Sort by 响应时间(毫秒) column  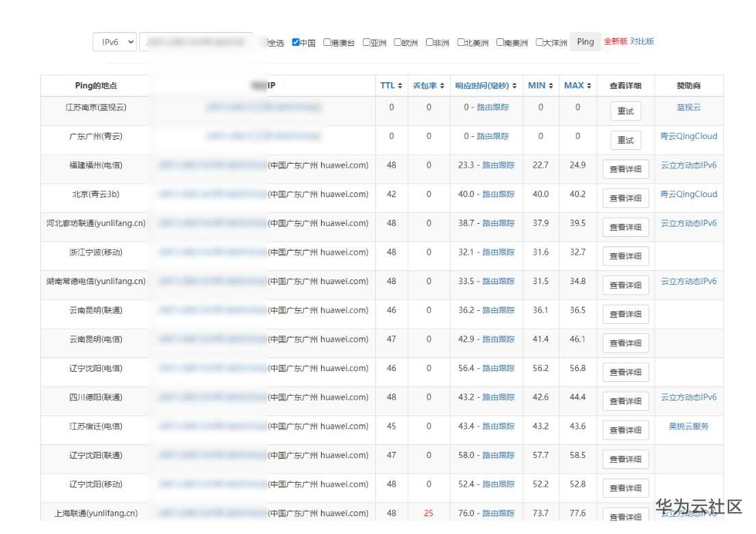tap(486, 86)
